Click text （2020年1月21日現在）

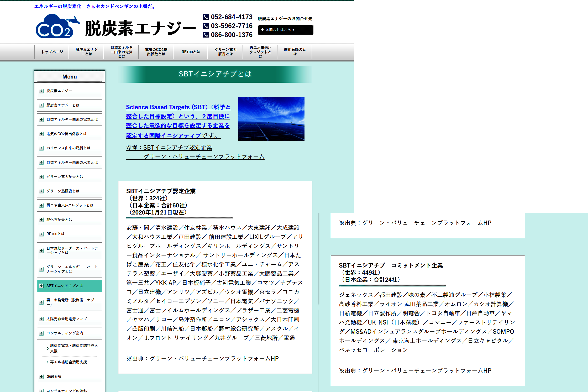click(158, 212)
